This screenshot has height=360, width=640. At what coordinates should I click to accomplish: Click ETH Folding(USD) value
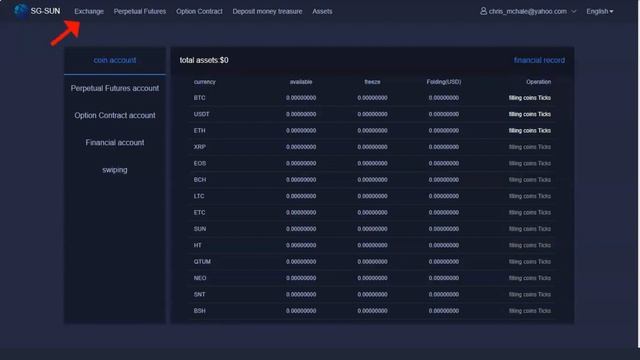tap(444, 131)
